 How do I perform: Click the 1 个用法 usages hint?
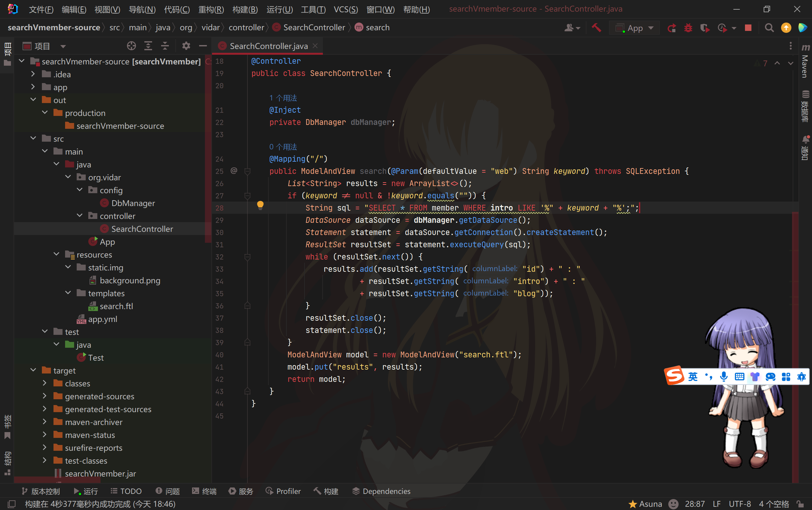tap(283, 98)
